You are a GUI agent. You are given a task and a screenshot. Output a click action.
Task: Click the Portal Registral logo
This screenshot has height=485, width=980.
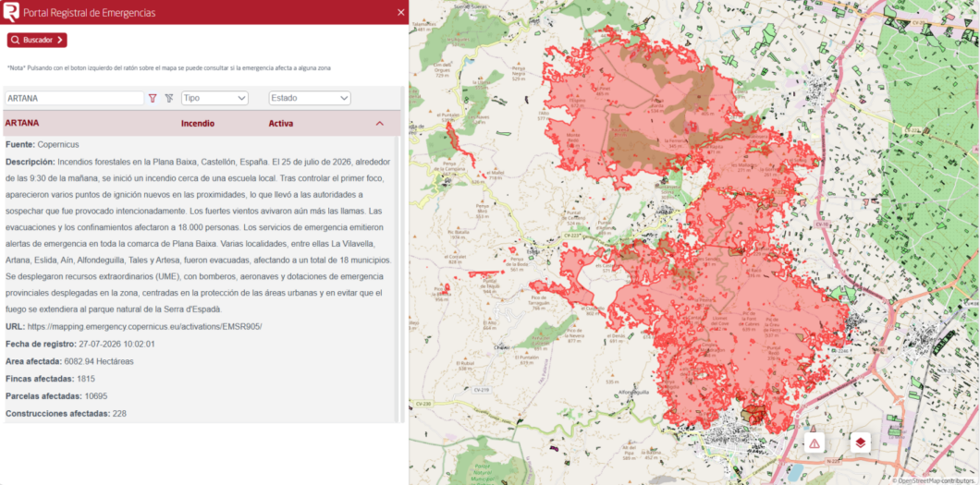click(x=10, y=12)
